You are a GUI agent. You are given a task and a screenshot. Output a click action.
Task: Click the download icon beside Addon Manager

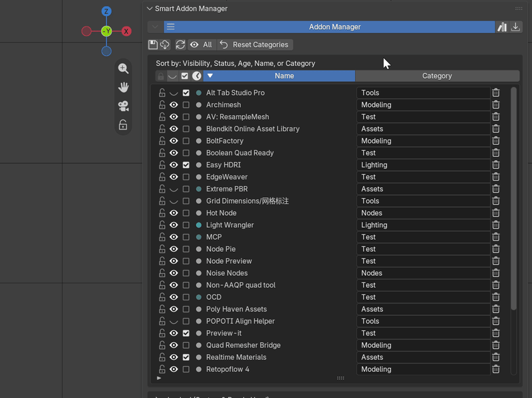pyautogui.click(x=515, y=27)
